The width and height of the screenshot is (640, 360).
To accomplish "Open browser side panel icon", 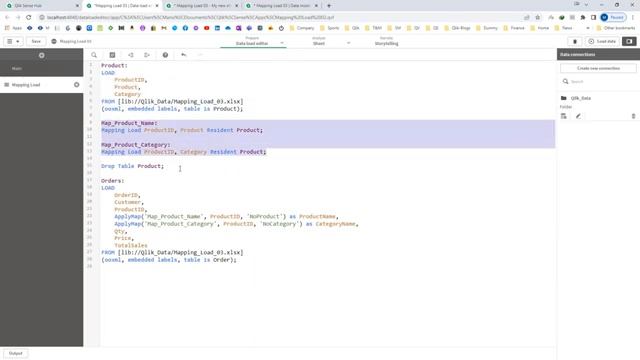I will pos(593,18).
